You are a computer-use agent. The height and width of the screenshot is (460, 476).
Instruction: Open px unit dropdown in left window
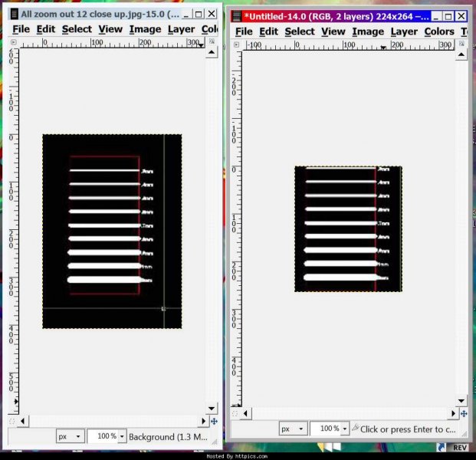click(70, 437)
